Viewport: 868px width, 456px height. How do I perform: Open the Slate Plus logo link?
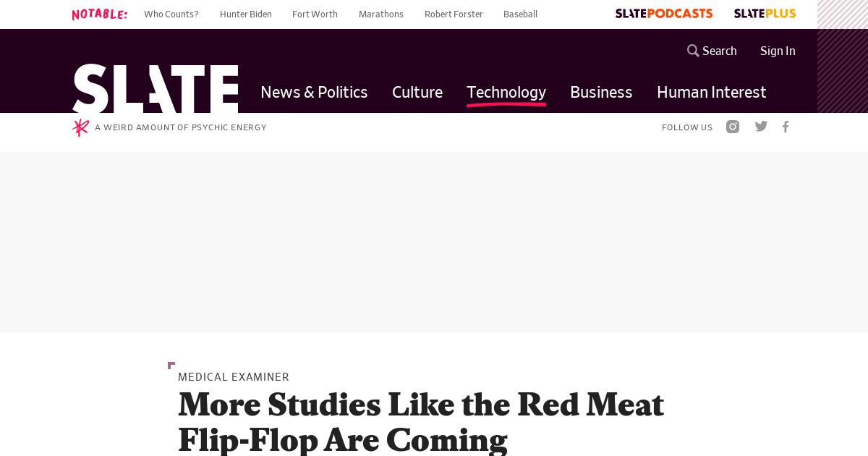pos(765,14)
